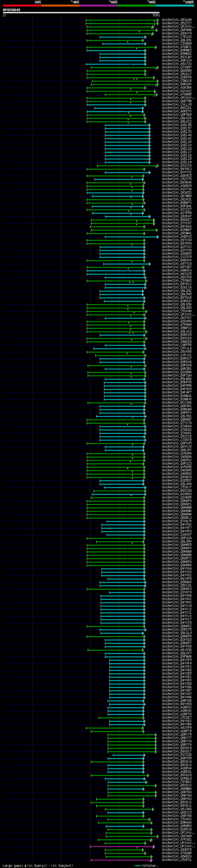Select the UniRef100_C7E143 entry

(x=177, y=37)
